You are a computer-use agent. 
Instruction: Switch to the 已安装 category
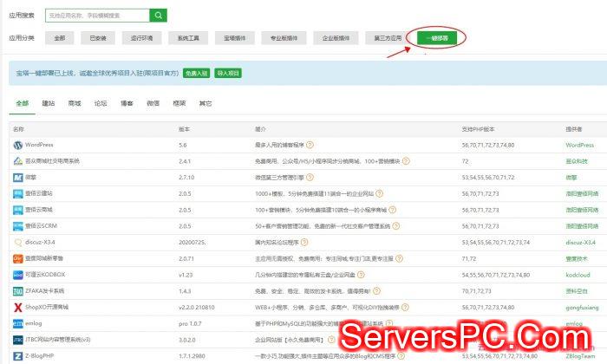tap(98, 38)
